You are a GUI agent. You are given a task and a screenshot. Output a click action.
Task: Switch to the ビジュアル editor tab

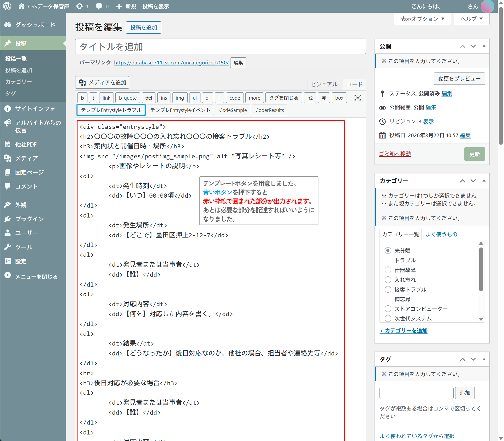pos(324,84)
